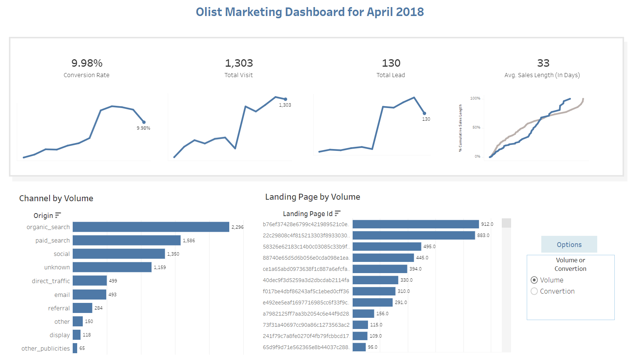Sort landing pages using the Landing Page Id sort icon

point(338,213)
